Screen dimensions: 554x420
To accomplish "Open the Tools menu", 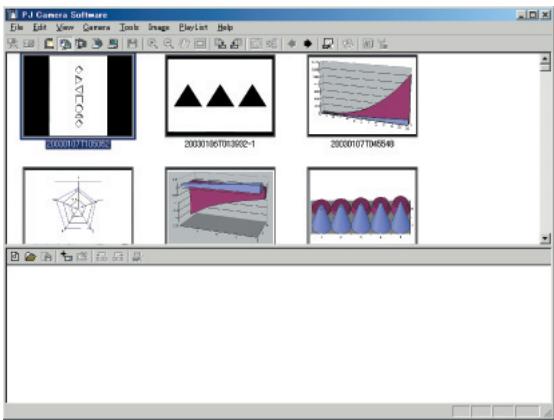I will coord(129,27).
